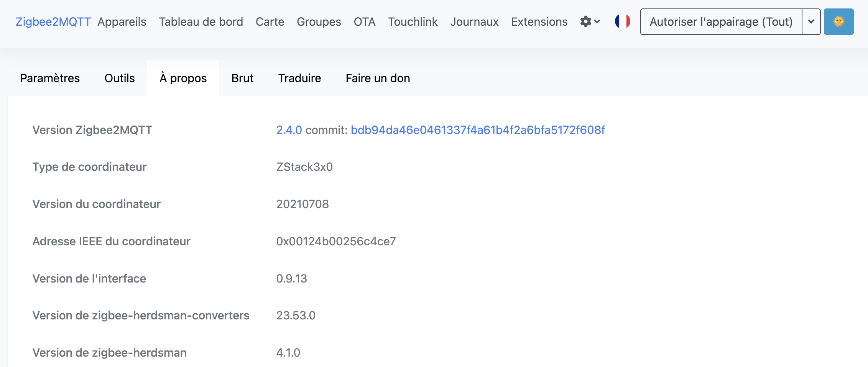This screenshot has width=868, height=367.
Task: Click IEEE address 0x00124b00256c4ce7
Action: (336, 241)
